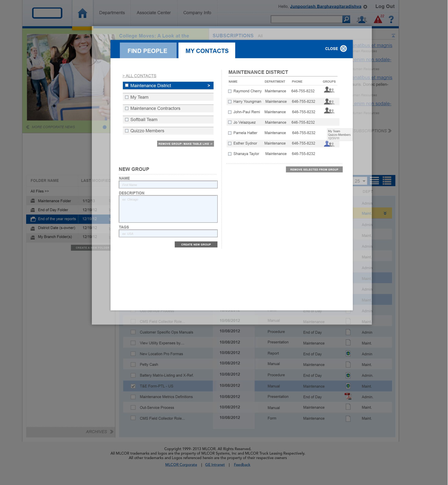
Task: Click Create New Group button
Action: [x=196, y=244]
